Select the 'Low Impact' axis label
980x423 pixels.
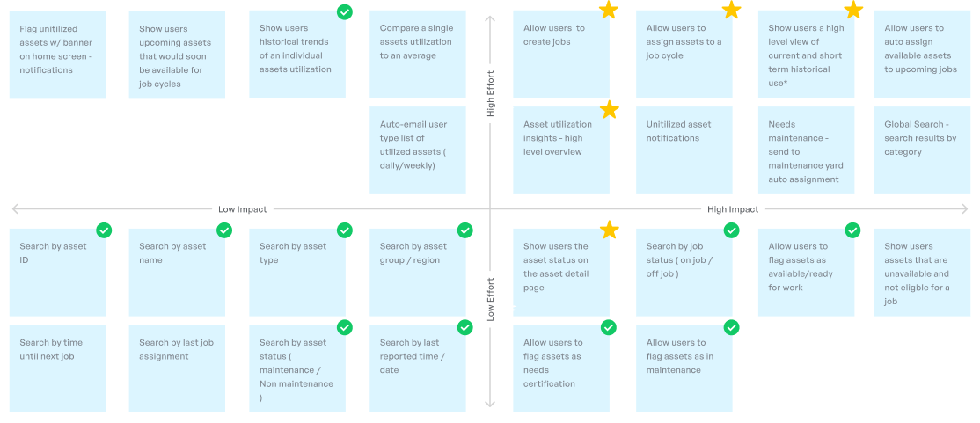coord(243,209)
